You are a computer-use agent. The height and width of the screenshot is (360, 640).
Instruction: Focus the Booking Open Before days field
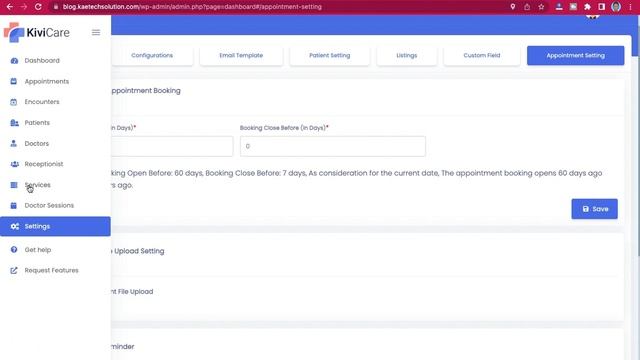pyautogui.click(x=172, y=146)
